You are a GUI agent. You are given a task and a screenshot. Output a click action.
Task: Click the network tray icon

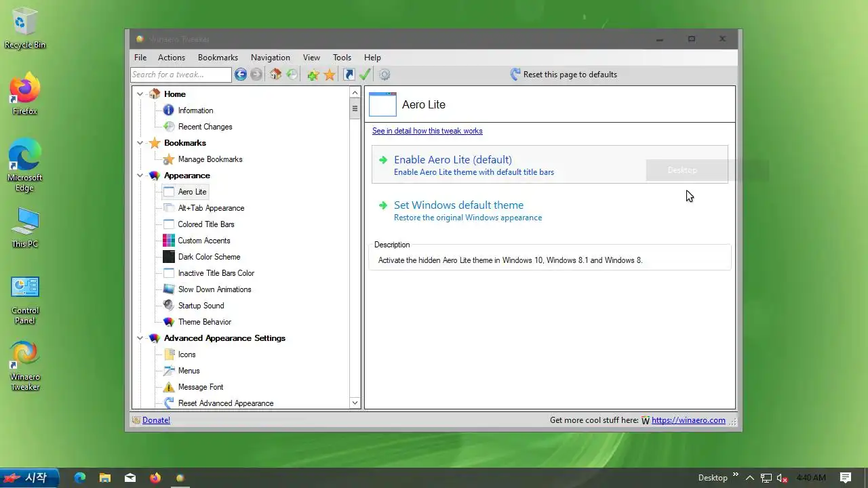pyautogui.click(x=766, y=478)
